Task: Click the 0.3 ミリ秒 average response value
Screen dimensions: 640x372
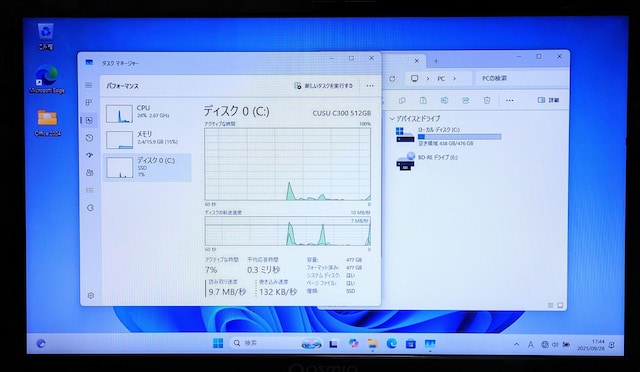Action: pos(263,270)
